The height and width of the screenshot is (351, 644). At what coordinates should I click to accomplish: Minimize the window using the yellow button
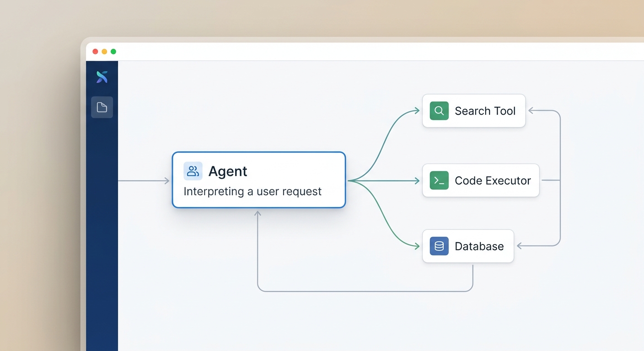click(104, 52)
